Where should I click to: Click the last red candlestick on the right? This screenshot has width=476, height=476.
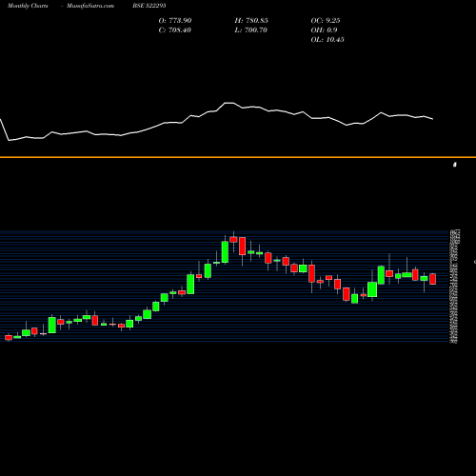point(433,279)
